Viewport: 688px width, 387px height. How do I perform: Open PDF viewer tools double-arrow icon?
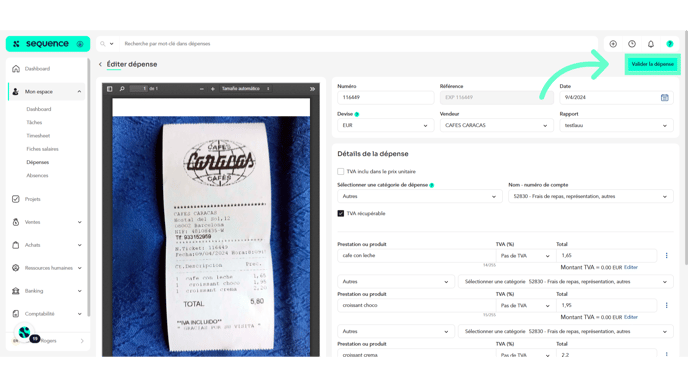[312, 89]
